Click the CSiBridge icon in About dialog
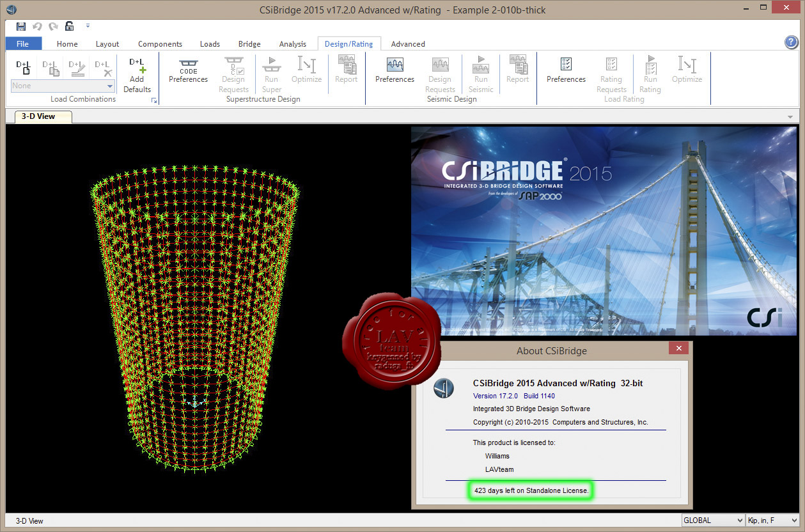 click(x=444, y=387)
